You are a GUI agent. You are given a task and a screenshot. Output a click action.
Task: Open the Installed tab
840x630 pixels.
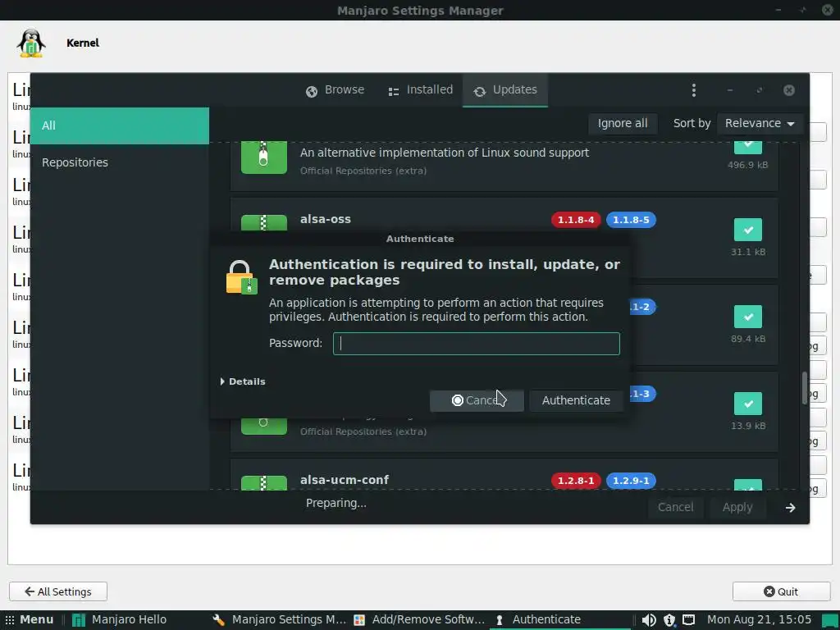[x=421, y=90]
